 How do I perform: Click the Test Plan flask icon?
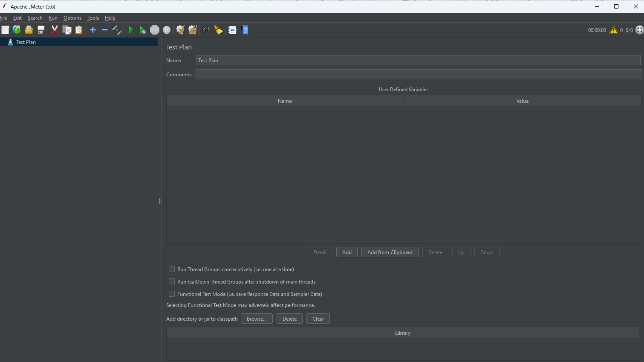[x=11, y=42]
